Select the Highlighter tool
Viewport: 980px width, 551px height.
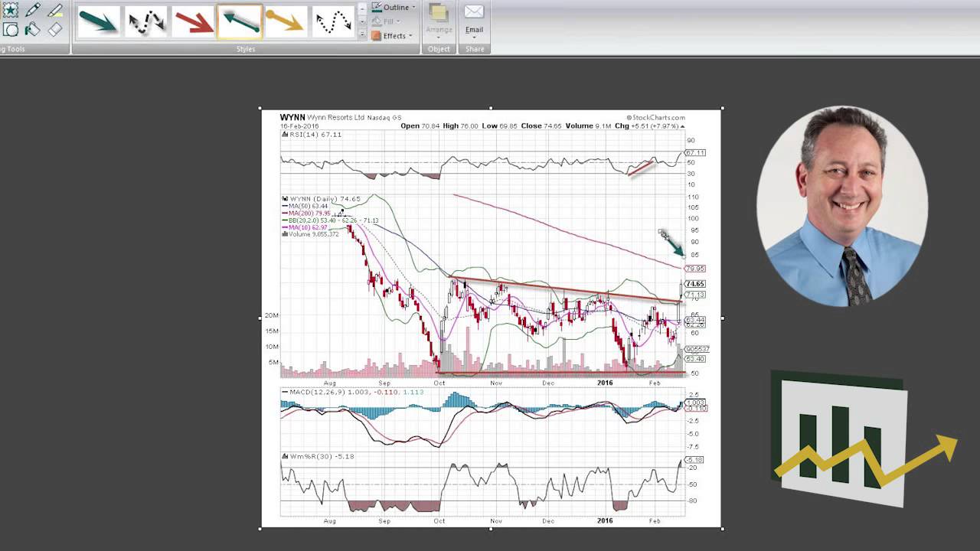[x=55, y=10]
